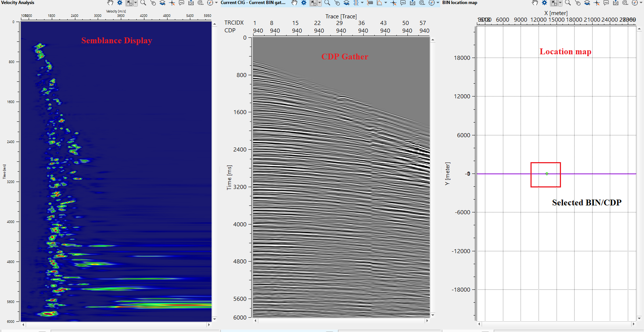This screenshot has width=644, height=332.
Task: Click the zoom magnifier in BIN location map
Action: (568, 3)
